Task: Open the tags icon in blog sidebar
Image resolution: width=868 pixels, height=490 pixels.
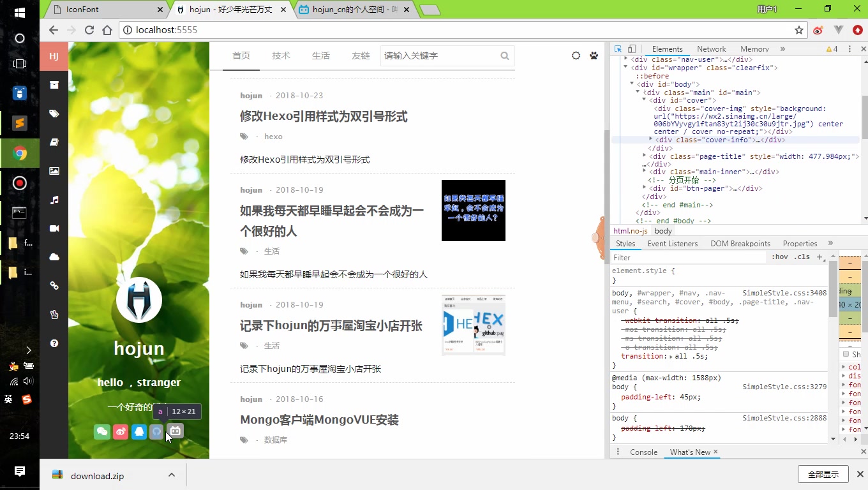Action: (54, 114)
